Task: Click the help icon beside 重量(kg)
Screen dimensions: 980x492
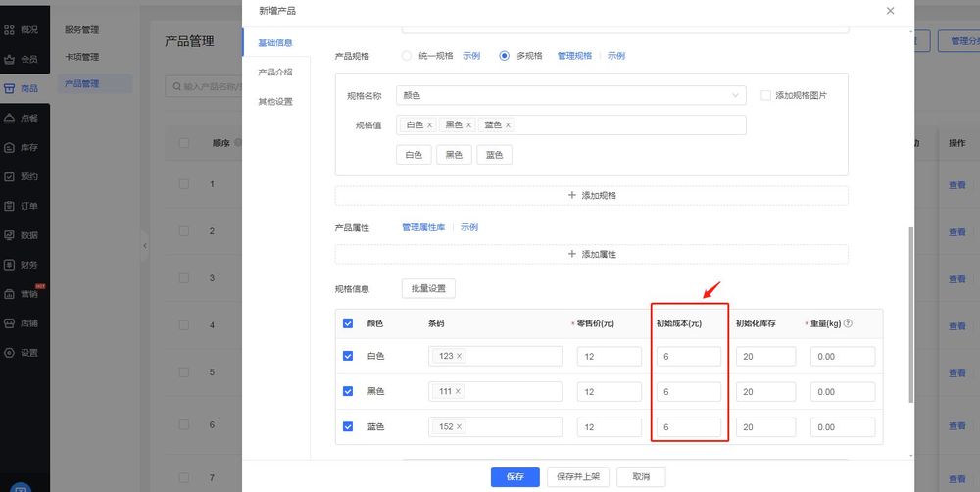Action: (848, 323)
